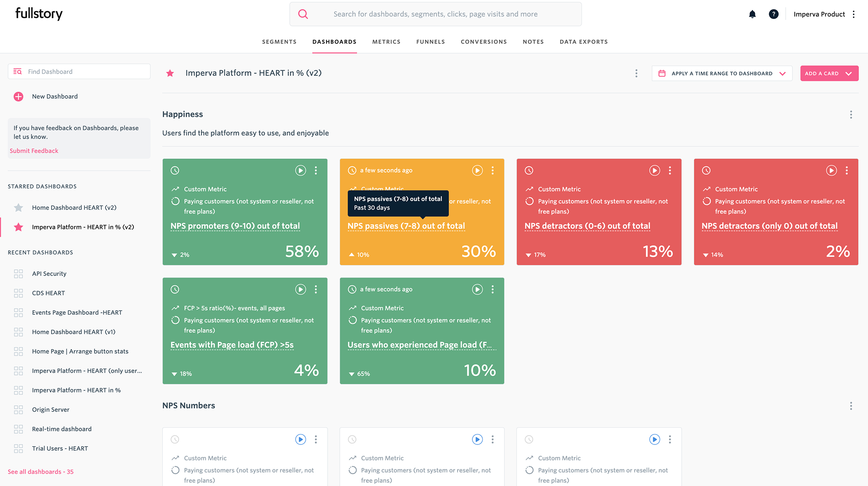Click the notifications bell icon
This screenshot has width=868, height=486.
(x=752, y=14)
